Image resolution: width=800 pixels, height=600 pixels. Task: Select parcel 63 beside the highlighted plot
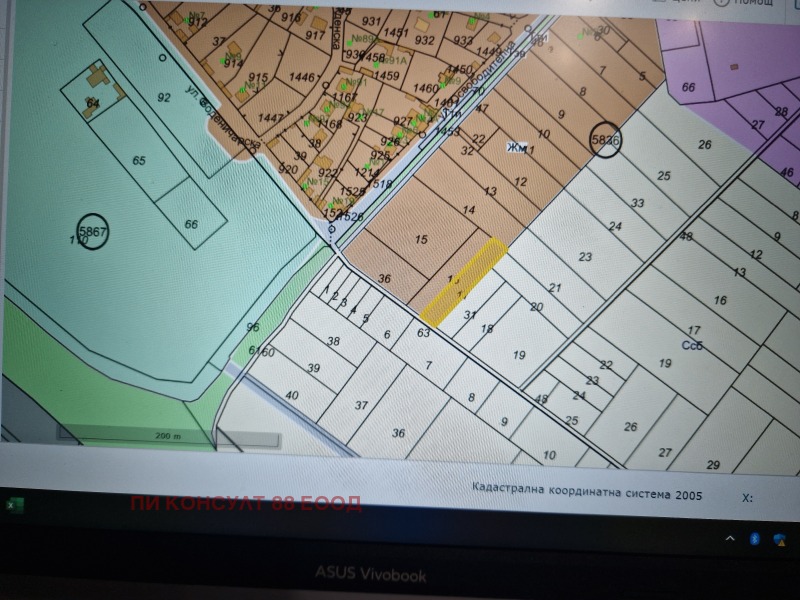424,333
